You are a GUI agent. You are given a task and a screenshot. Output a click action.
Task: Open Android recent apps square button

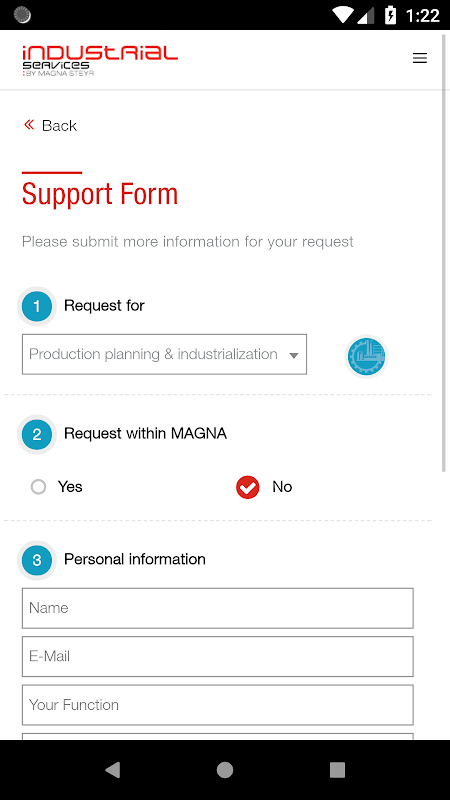(x=337, y=770)
